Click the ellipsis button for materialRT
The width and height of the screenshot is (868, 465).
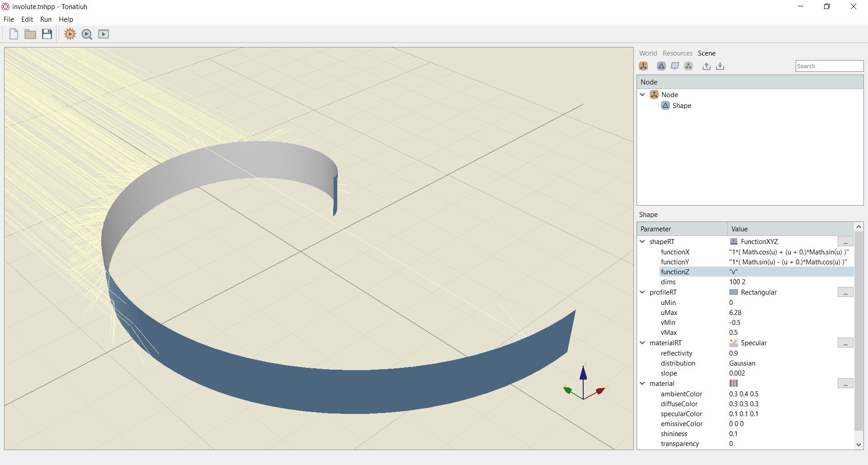(x=845, y=343)
